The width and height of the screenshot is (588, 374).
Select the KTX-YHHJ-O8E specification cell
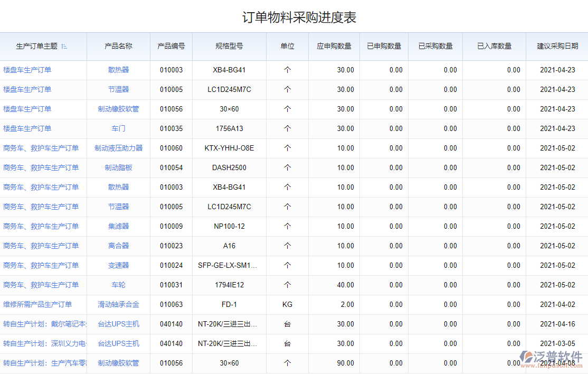click(229, 148)
